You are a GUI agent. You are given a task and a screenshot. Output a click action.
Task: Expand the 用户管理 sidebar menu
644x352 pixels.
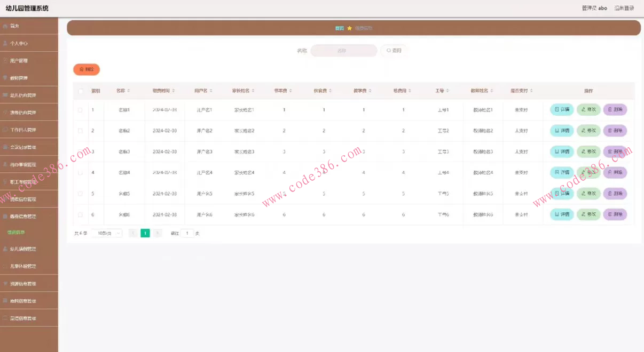pos(29,61)
